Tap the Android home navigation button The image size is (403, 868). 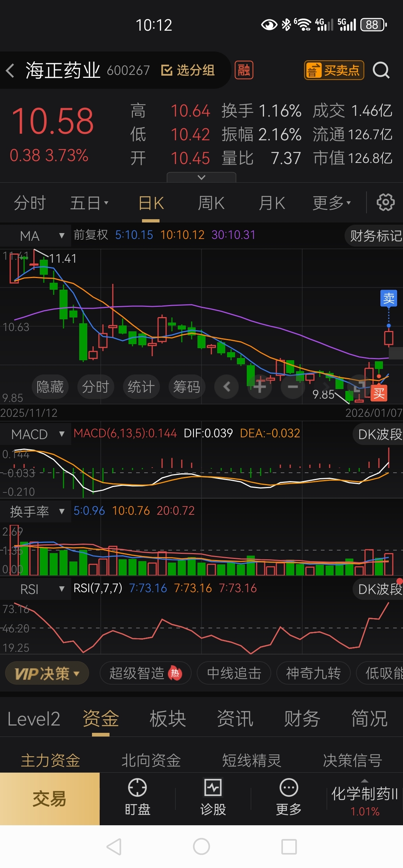click(201, 846)
